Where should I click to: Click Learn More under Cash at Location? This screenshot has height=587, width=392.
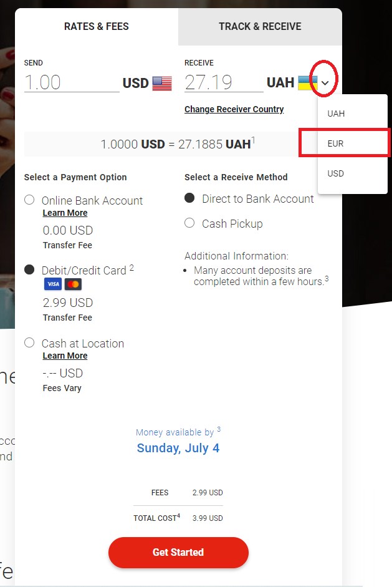[x=65, y=356]
